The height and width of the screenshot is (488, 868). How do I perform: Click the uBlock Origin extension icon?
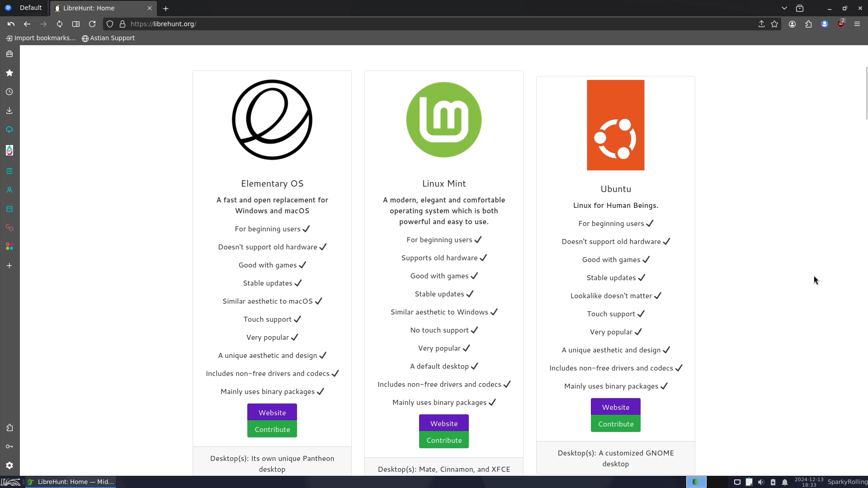(x=841, y=24)
